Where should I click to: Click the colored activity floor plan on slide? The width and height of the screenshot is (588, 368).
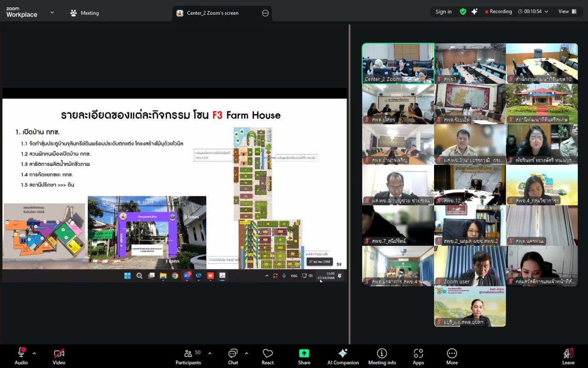tap(44, 236)
